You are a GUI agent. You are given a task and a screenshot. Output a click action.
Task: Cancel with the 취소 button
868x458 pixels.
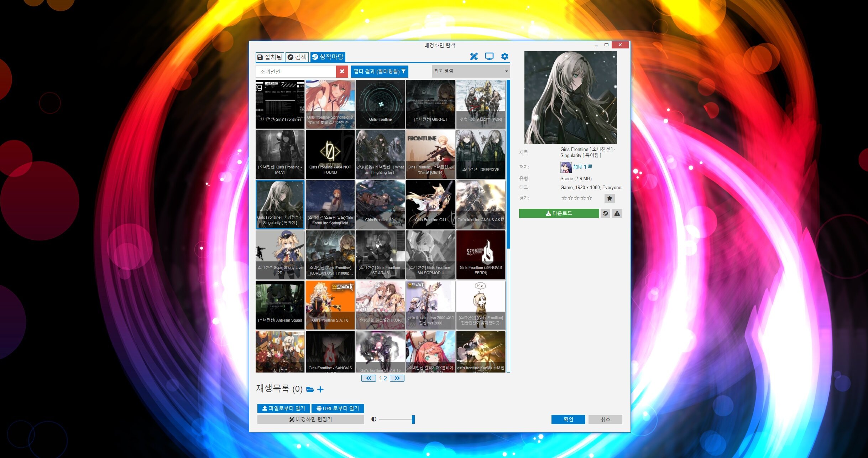605,420
